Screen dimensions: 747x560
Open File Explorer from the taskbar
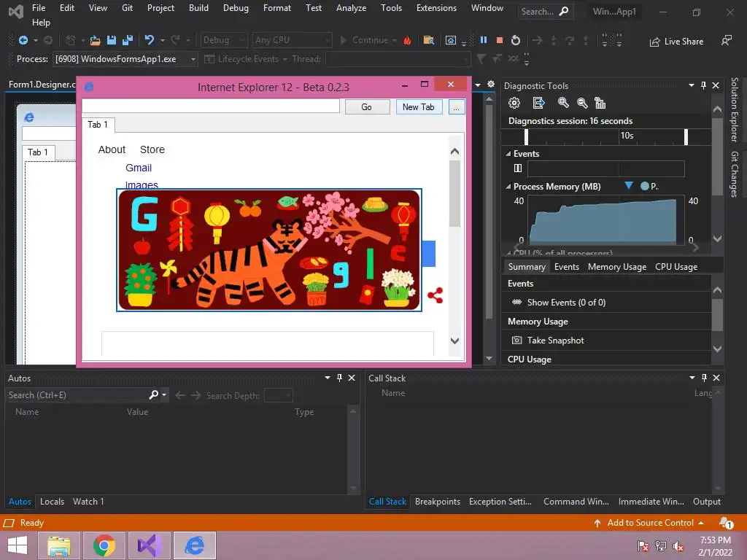pos(59,545)
